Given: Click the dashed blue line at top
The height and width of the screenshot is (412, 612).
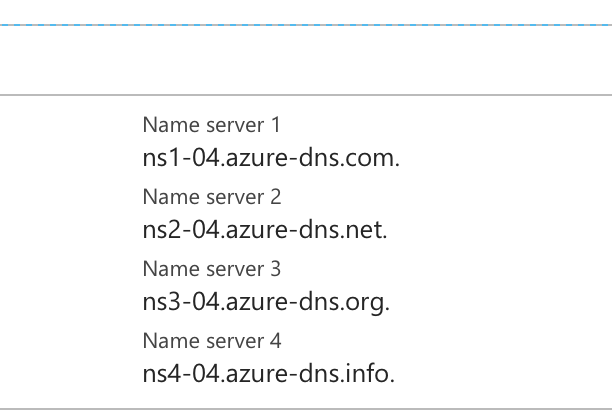Looking at the screenshot, I should [306, 25].
